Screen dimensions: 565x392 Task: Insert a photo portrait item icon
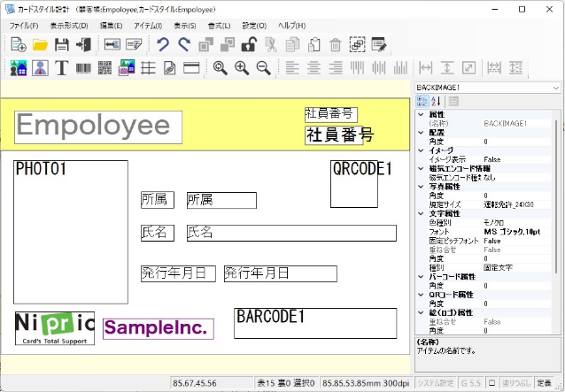(x=40, y=67)
